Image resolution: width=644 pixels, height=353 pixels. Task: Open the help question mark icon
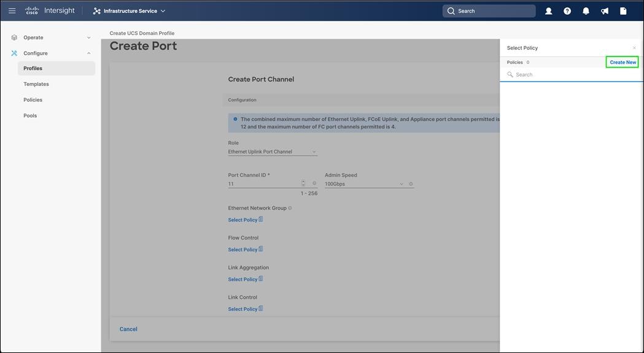[x=567, y=11]
